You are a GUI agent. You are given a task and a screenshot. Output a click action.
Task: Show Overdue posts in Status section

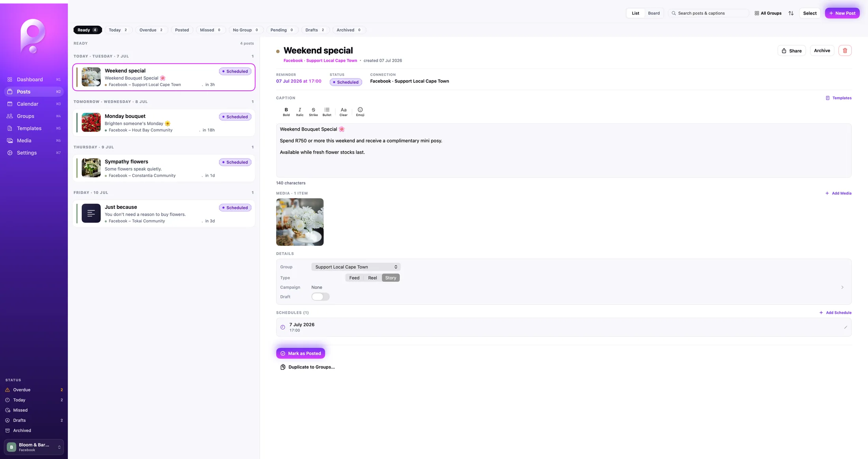tap(34, 390)
